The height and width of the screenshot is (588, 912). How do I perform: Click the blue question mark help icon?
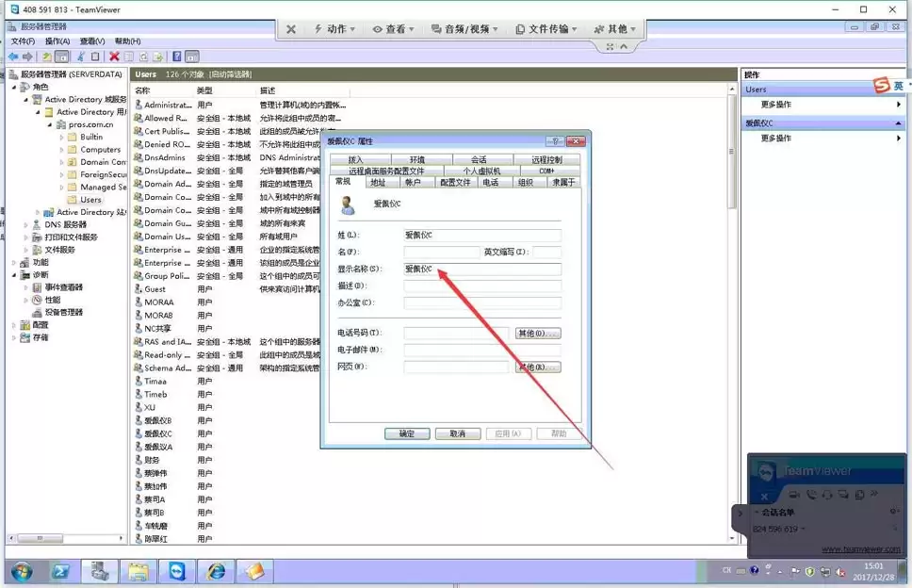click(177, 57)
